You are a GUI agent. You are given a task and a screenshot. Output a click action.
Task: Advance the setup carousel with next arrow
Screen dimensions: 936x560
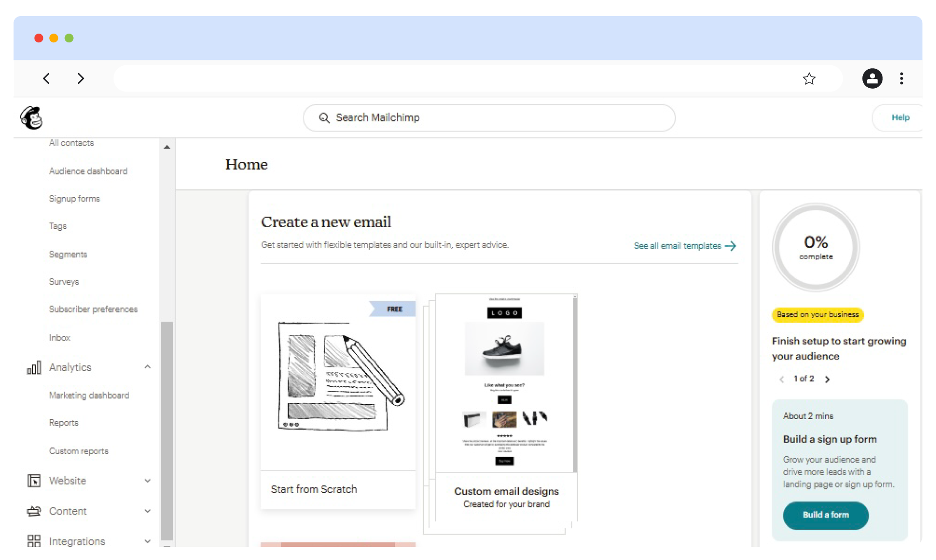click(827, 379)
